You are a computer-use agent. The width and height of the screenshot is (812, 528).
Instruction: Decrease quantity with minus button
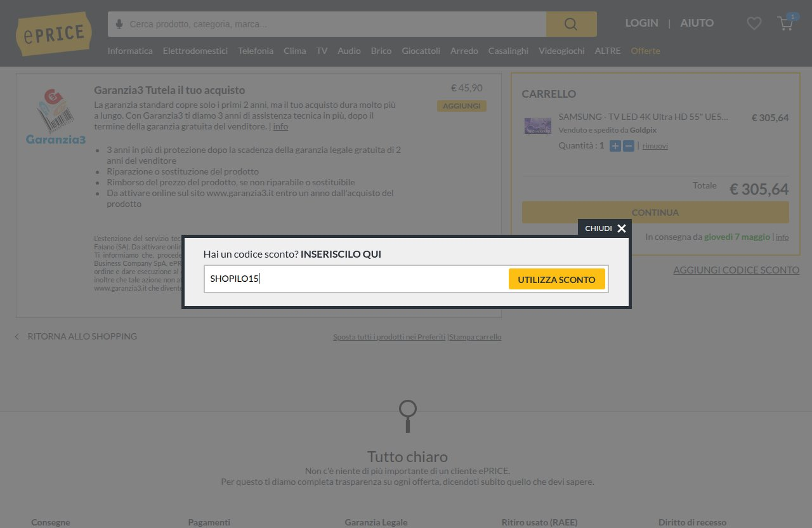tap(629, 146)
